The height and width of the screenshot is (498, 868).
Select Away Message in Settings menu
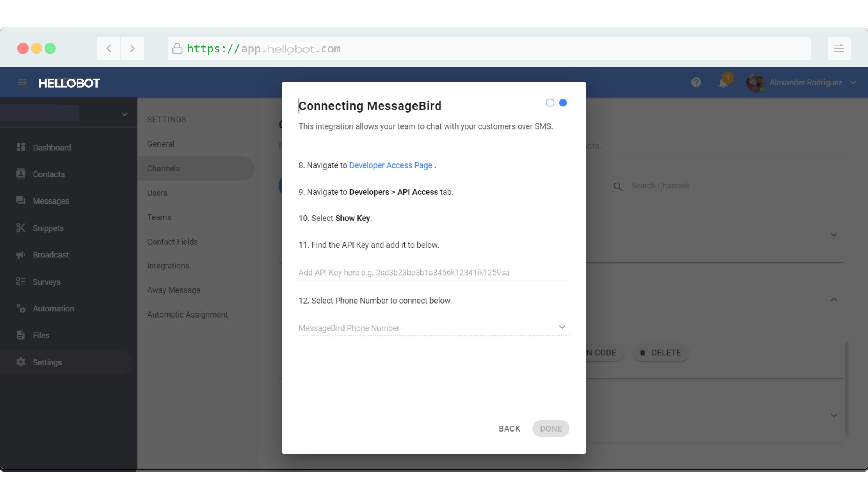tap(174, 290)
